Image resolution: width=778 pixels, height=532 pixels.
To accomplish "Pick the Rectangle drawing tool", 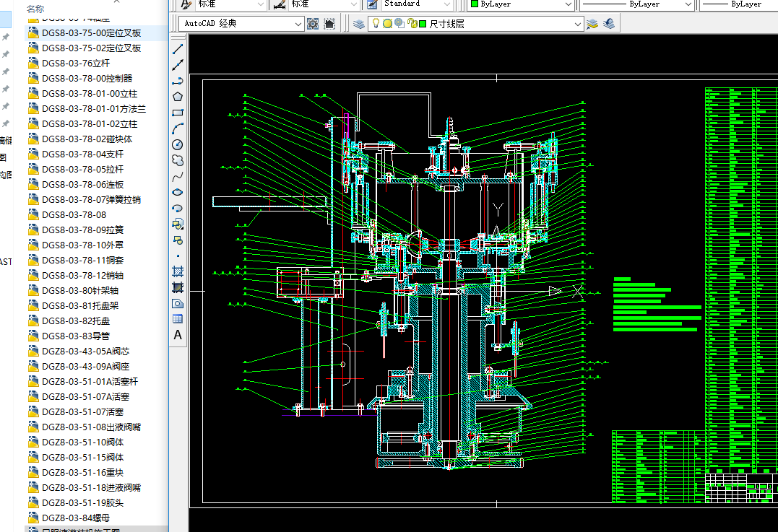I will pyautogui.click(x=178, y=113).
